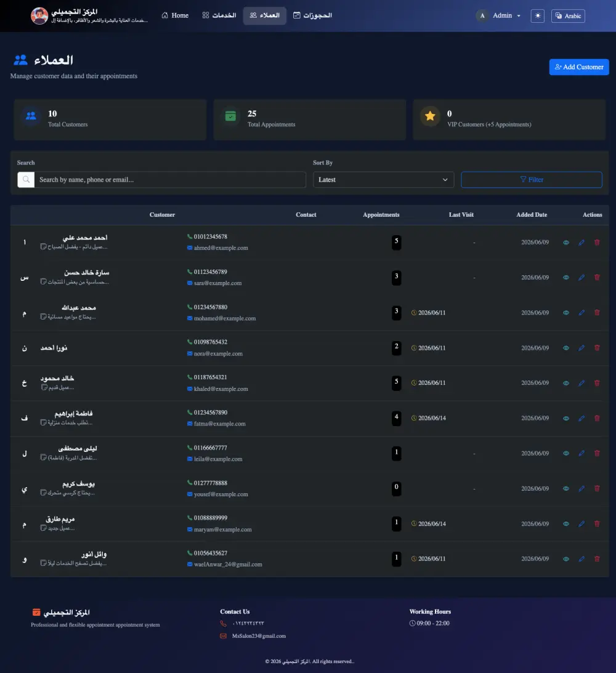Delete customer fatma@example.com
The image size is (616, 673).
point(597,418)
